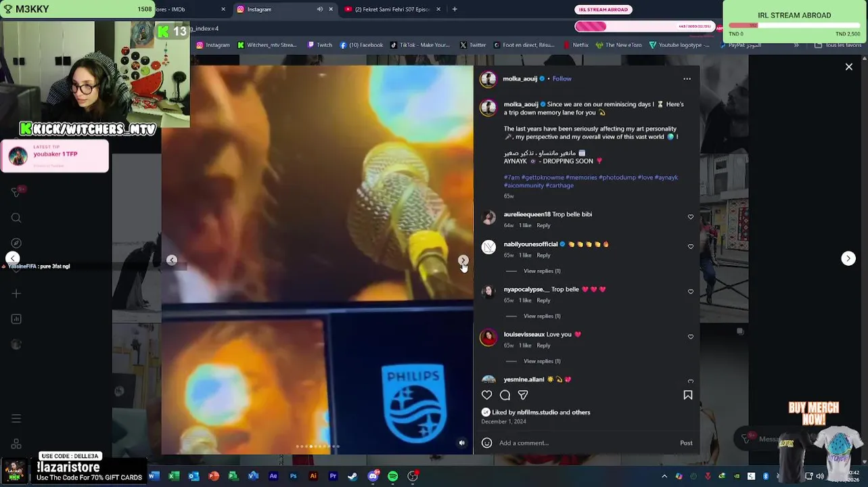Select a carousel position dot
Screen dimensions: 868x487
[317, 446]
